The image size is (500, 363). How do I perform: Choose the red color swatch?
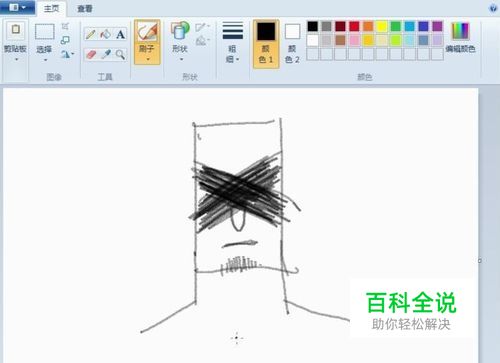354,26
